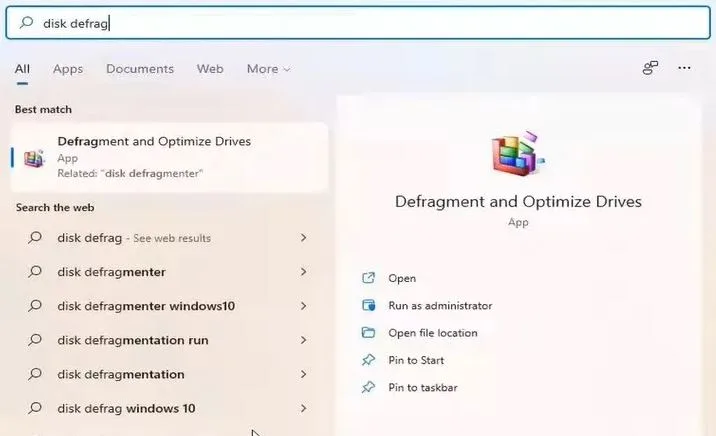The width and height of the screenshot is (716, 436).
Task: Choose Pin to Start
Action: pos(416,360)
